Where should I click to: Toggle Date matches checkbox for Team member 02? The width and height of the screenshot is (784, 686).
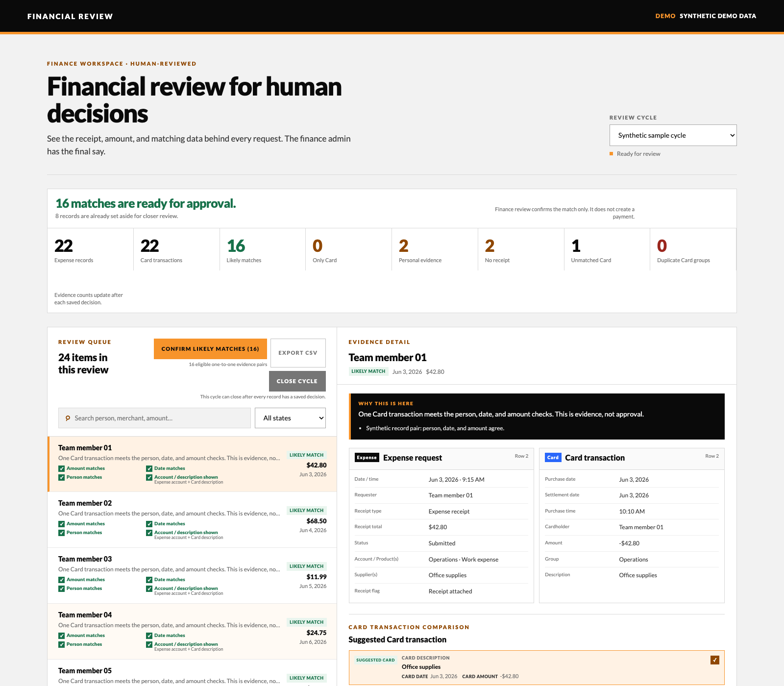pos(149,524)
